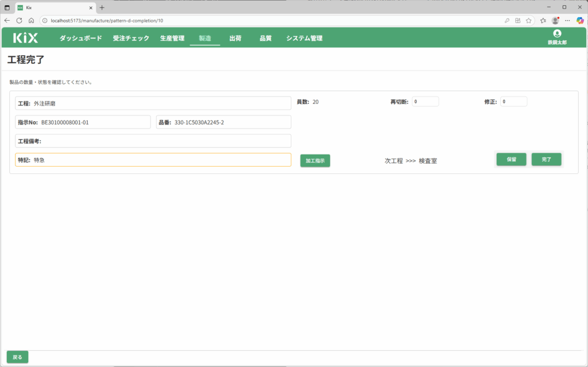Click the 保留 button

[511, 160]
